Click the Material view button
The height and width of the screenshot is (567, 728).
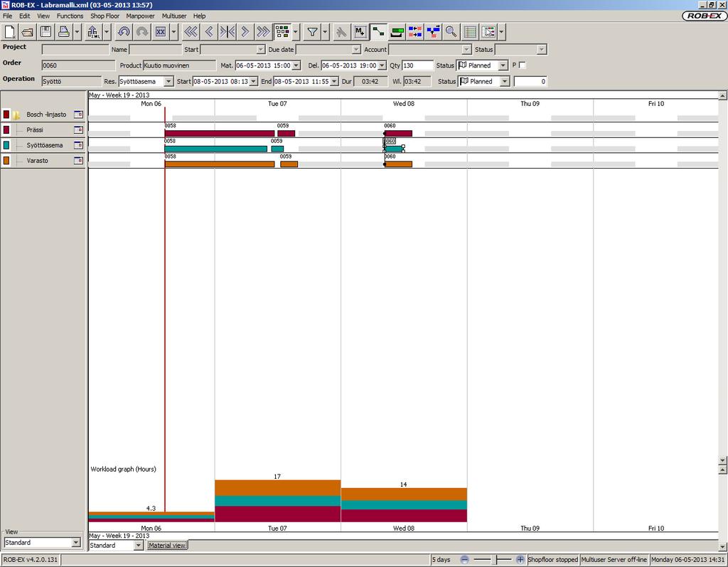167,545
